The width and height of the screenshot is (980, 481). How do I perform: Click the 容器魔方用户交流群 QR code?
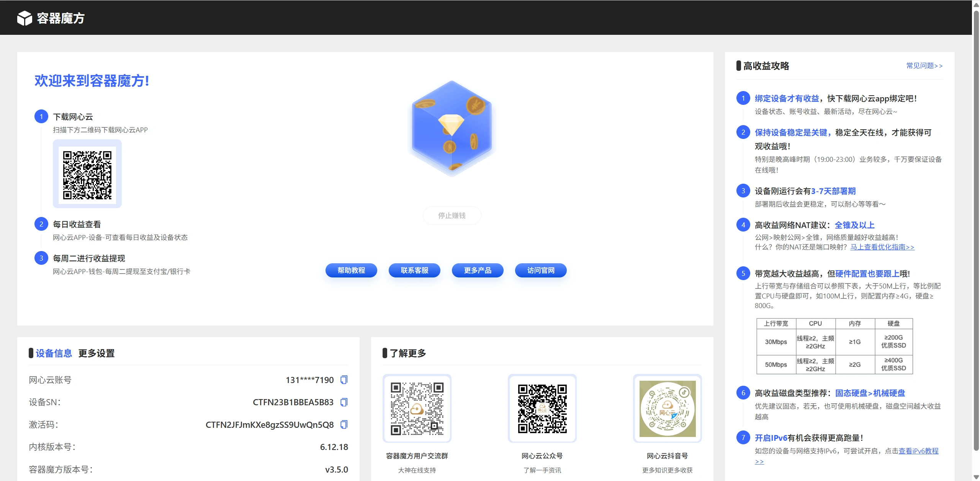[x=417, y=409]
